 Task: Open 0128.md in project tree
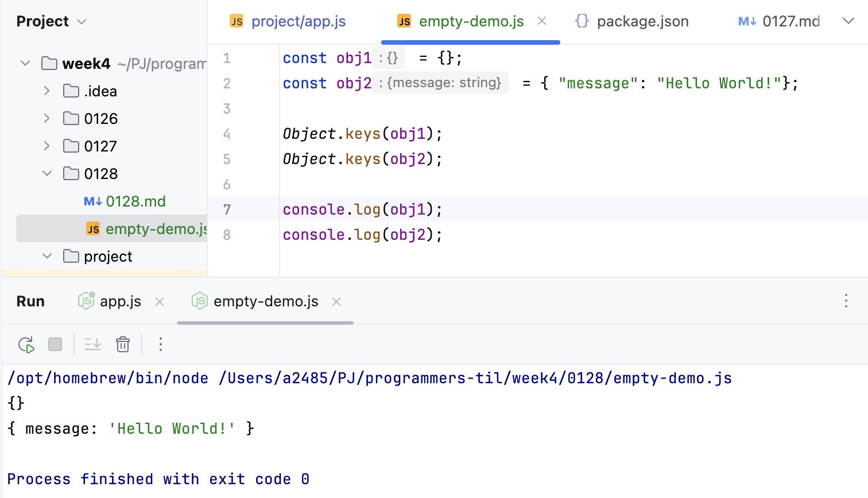point(135,201)
